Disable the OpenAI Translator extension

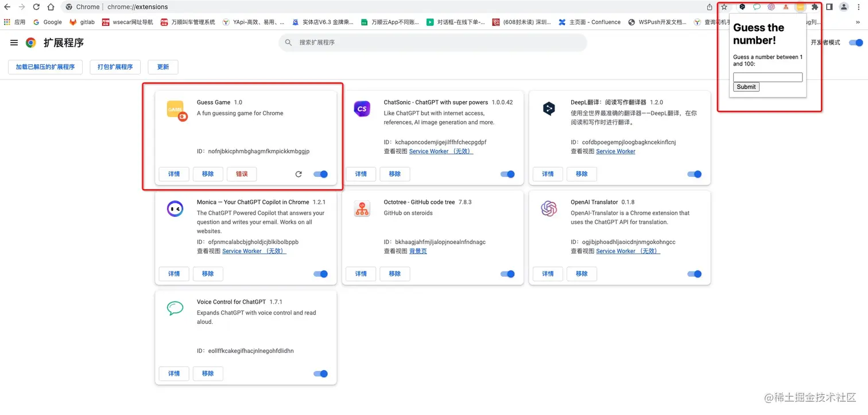click(695, 274)
